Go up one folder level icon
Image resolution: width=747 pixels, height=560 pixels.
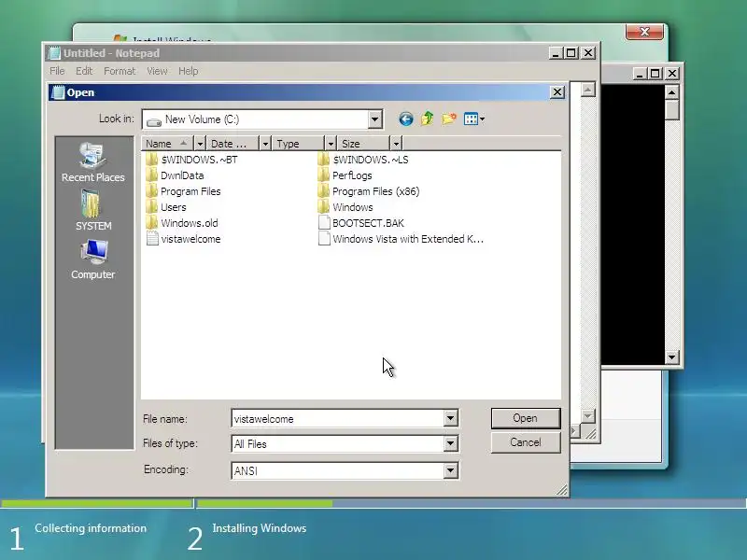pyautogui.click(x=428, y=119)
